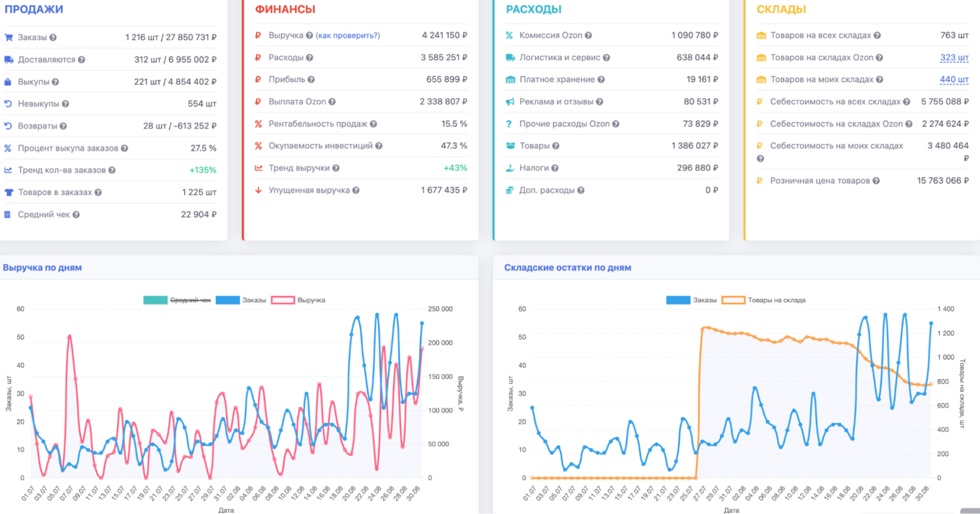Click the Выручка по дням chart title
Screen dimensions: 980x514
[x=42, y=268]
